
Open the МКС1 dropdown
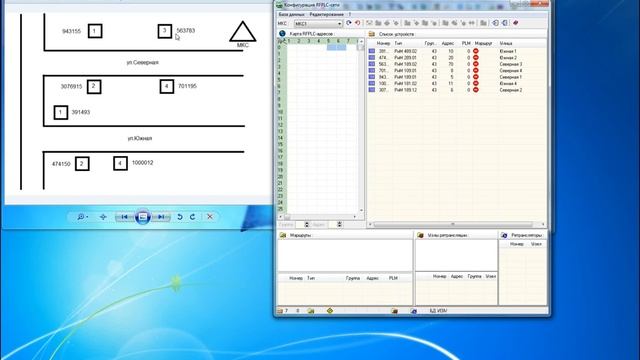[318, 24]
